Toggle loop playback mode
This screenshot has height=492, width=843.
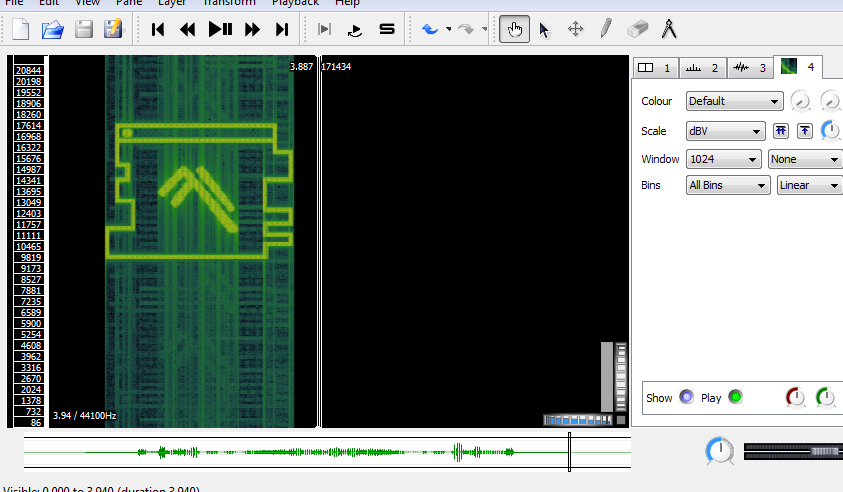pyautogui.click(x=354, y=30)
